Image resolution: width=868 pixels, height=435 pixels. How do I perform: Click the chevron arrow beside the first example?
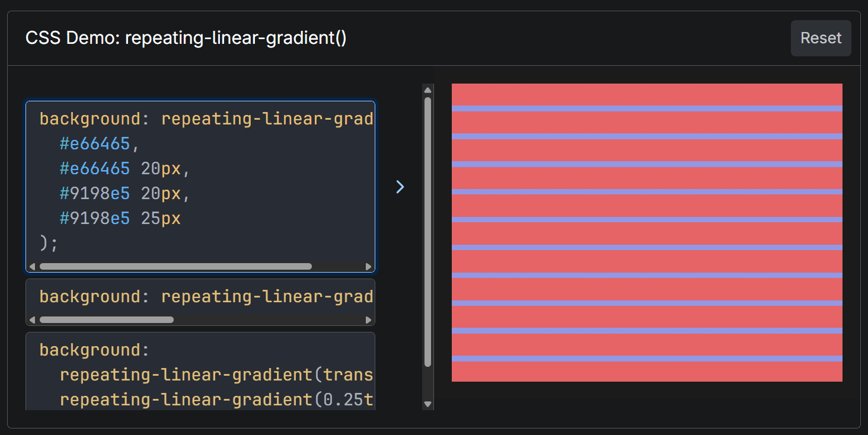pyautogui.click(x=400, y=187)
